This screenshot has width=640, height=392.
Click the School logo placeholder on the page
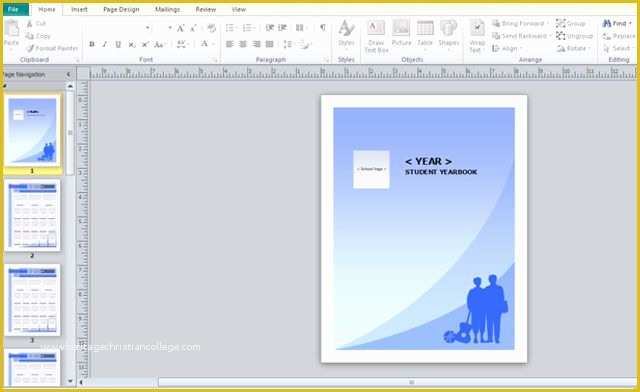371,169
